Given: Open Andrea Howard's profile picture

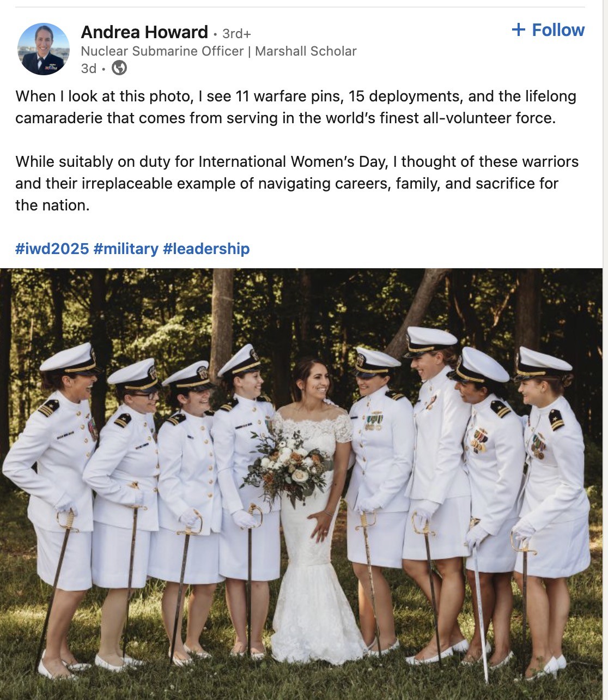Looking at the screenshot, I should coord(44,49).
